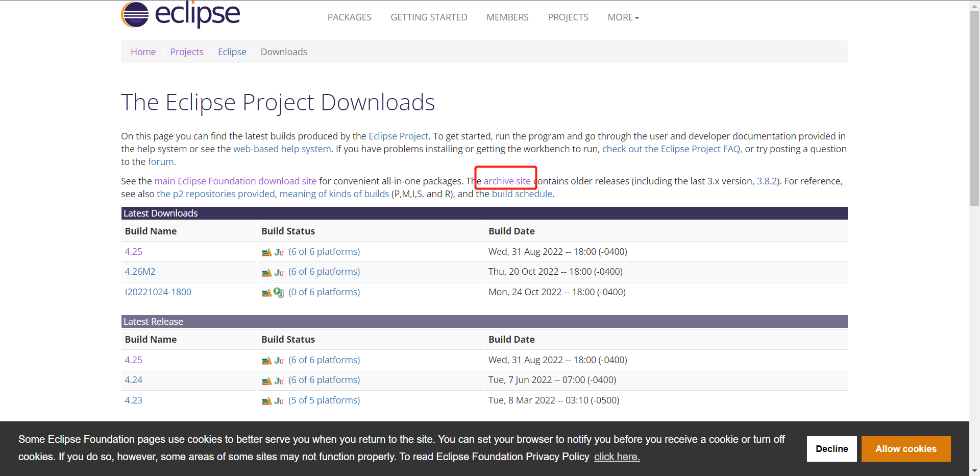Click 'Tue, 7 Jun 2022 -- 07:00 (-0400)' date
This screenshot has width=980, height=476.
552,380
